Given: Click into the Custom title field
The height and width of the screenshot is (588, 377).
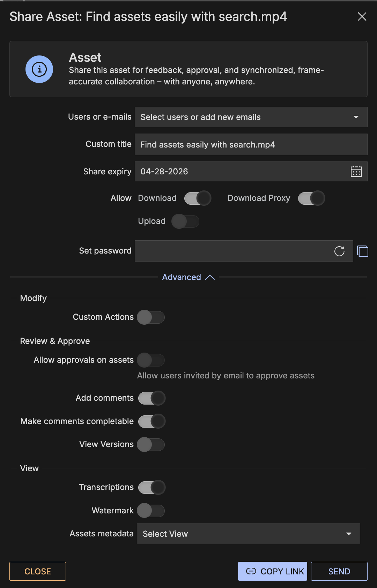Looking at the screenshot, I should click(251, 145).
